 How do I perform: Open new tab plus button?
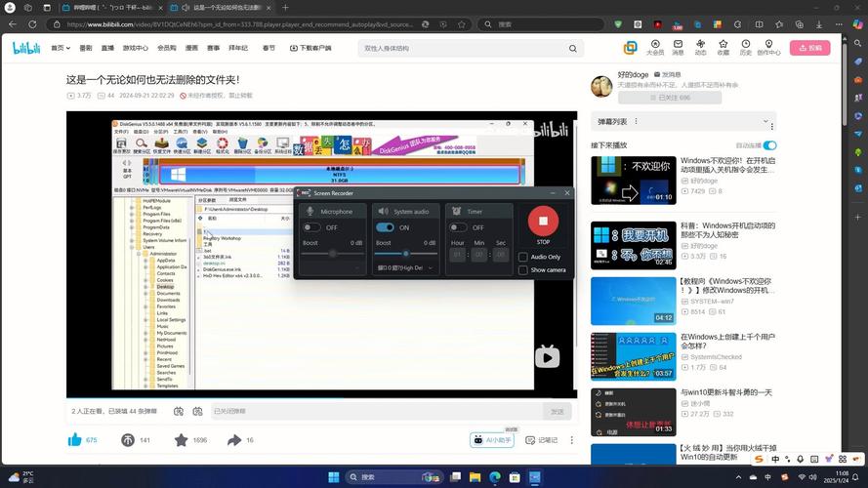coord(285,8)
